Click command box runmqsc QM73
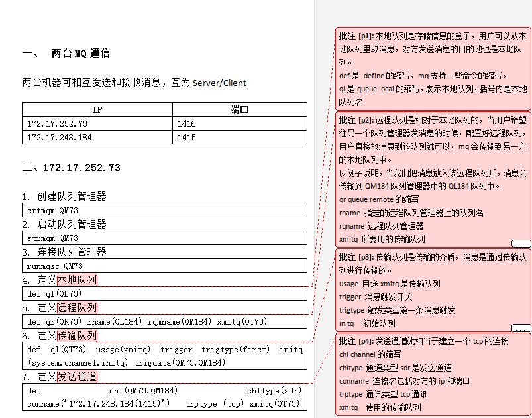 pyautogui.click(x=164, y=266)
